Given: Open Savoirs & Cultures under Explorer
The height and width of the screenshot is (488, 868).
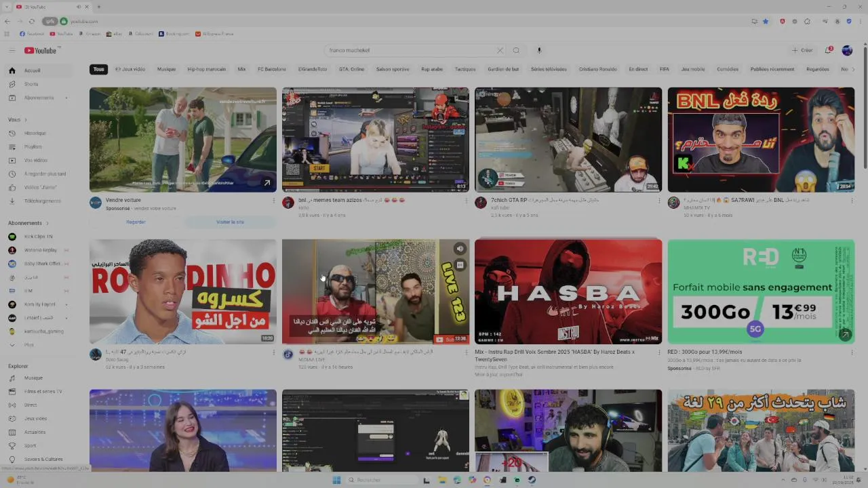Looking at the screenshot, I should 38,459.
